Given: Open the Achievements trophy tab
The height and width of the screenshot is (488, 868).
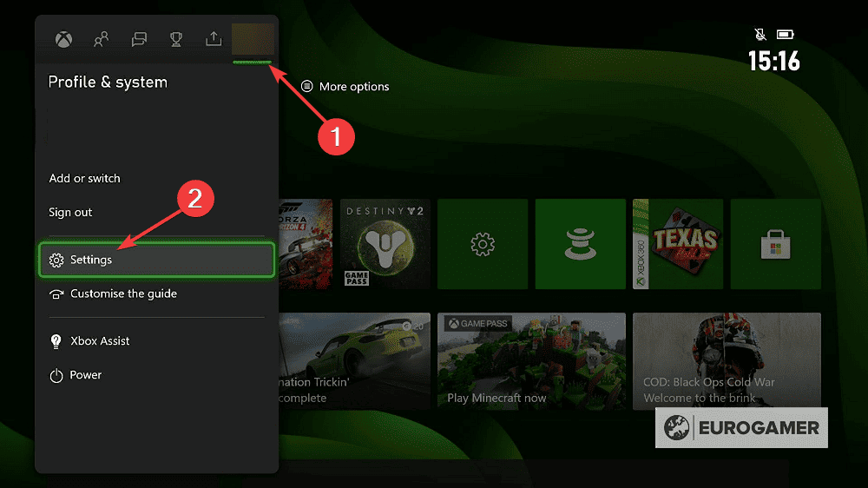Looking at the screenshot, I should (x=176, y=39).
